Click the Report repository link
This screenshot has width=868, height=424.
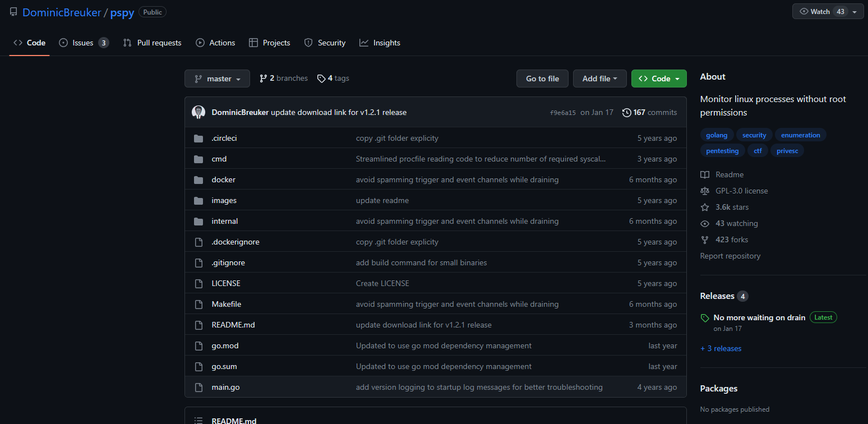tap(730, 256)
